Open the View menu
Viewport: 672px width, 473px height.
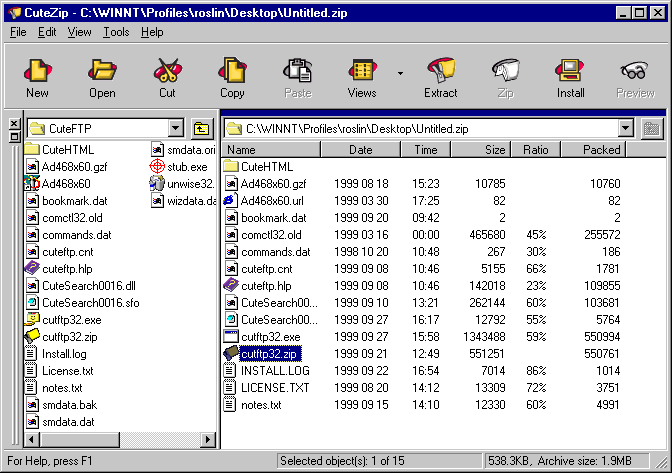(x=79, y=32)
